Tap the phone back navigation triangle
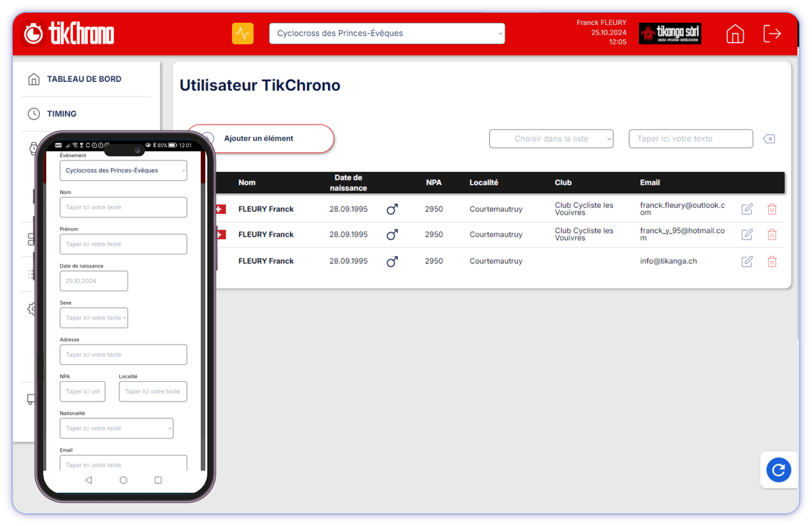 89,480
